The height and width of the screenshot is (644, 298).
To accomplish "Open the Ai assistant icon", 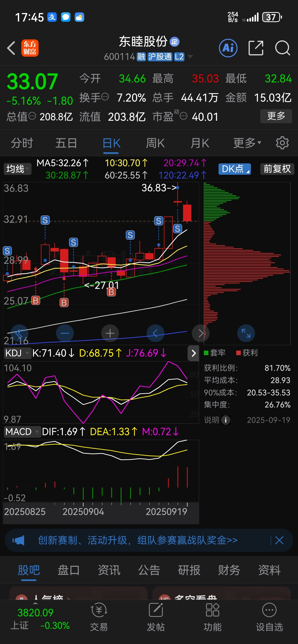I will click(x=228, y=48).
